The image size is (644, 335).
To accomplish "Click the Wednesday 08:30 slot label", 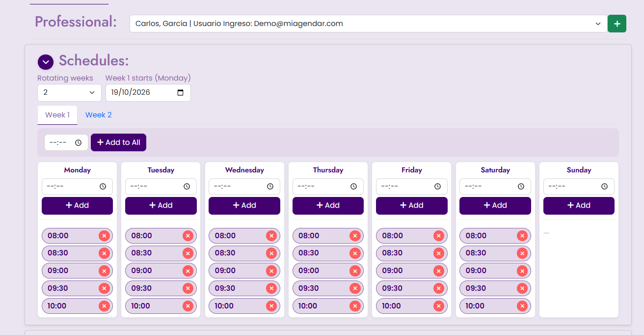I will (x=225, y=253).
